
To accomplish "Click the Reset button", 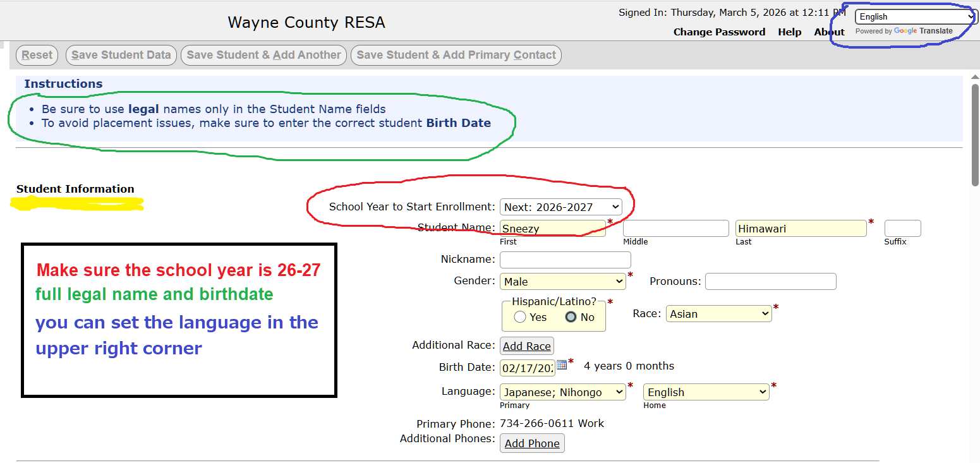I will coord(37,55).
